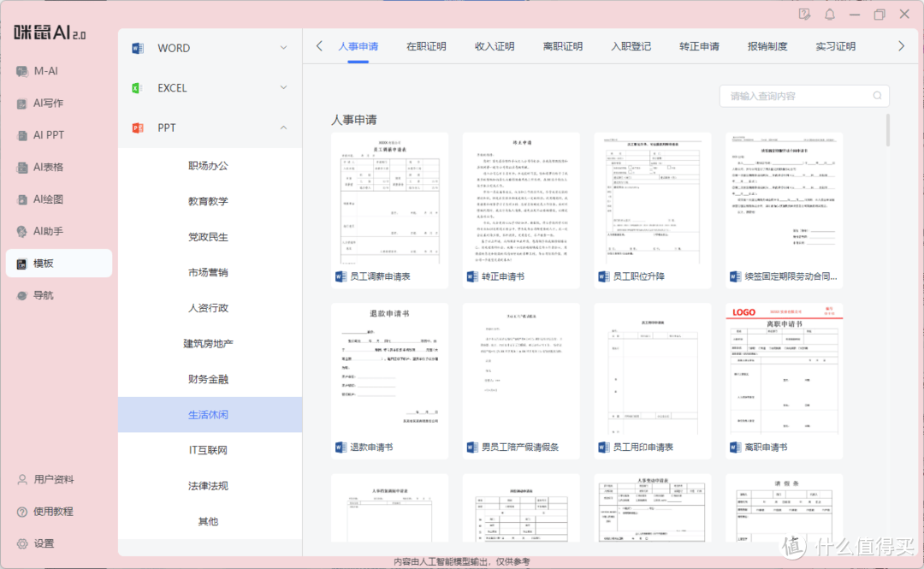Open 使用教程 tutorial link

point(52,512)
